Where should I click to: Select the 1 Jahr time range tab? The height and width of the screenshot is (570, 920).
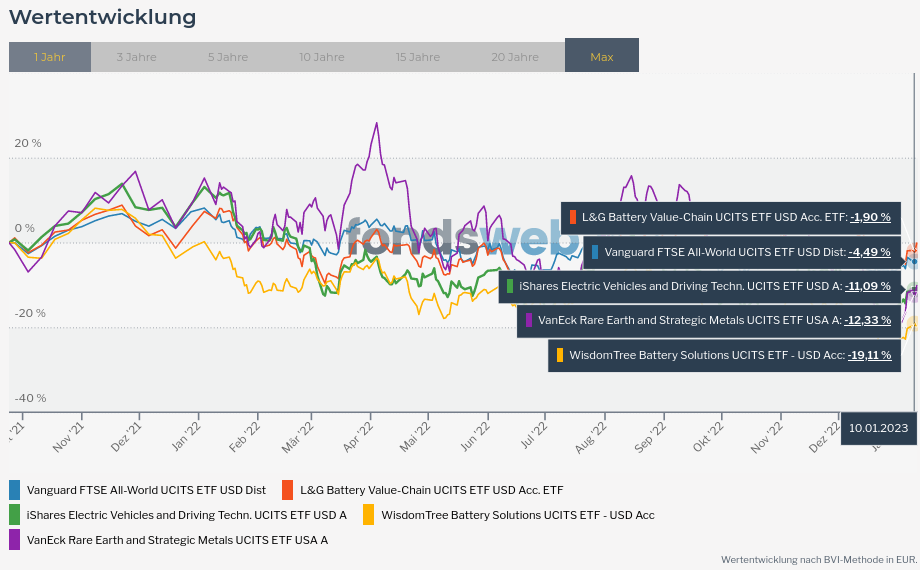coord(49,57)
